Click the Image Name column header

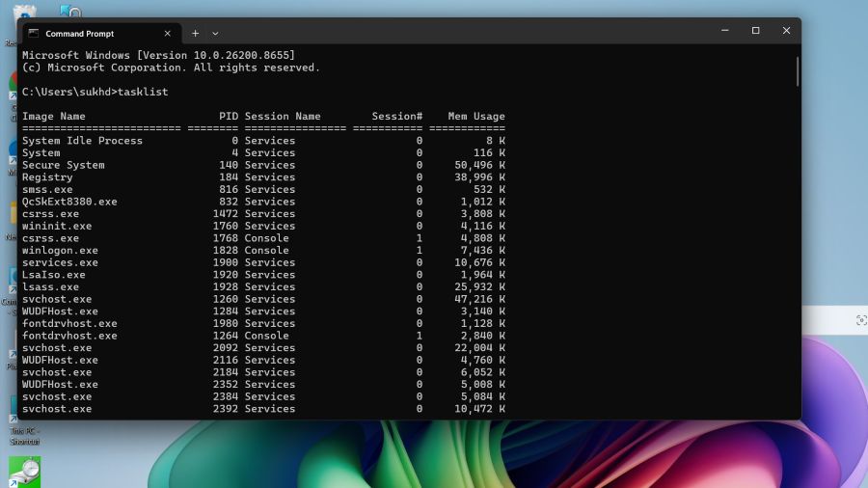pyautogui.click(x=54, y=116)
